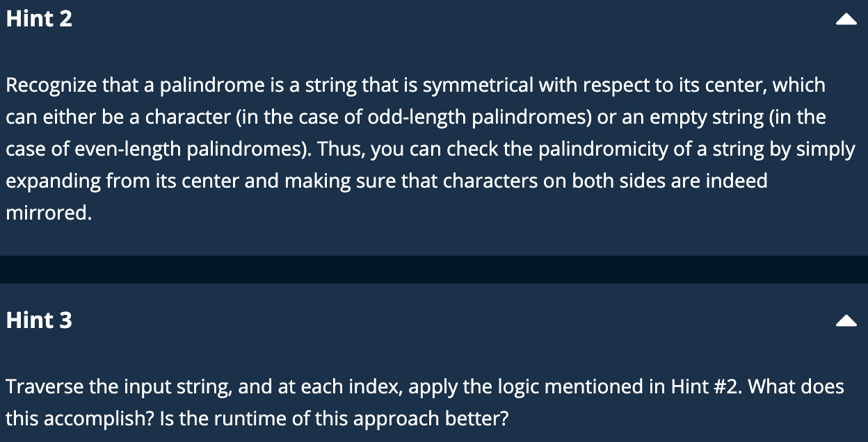Image resolution: width=868 pixels, height=442 pixels.
Task: Collapse Hint 2 with its arrow icon
Action: [x=846, y=21]
